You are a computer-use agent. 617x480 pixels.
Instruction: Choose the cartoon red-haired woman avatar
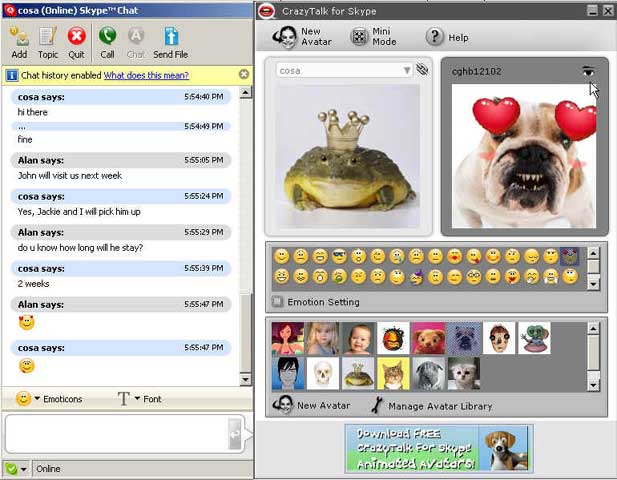click(x=288, y=338)
